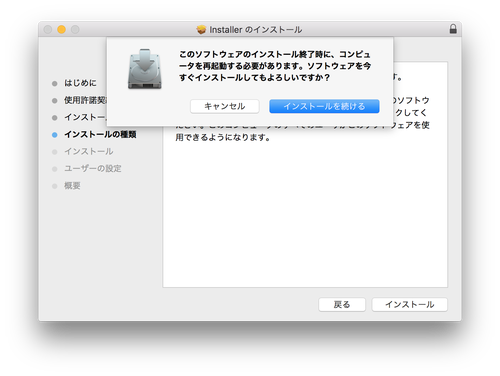Click インストールを続ける to continue installing
This screenshot has width=500, height=376.
click(324, 106)
